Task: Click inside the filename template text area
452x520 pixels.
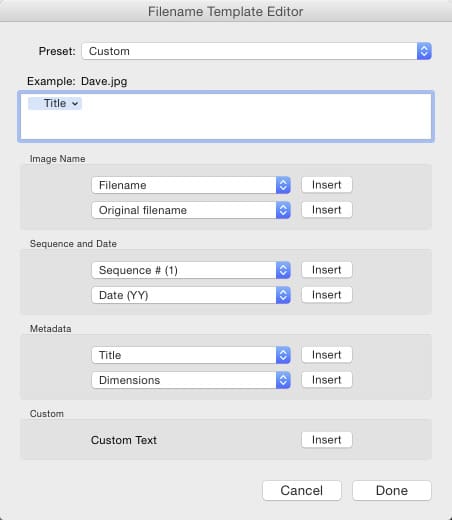Action: 226,116
